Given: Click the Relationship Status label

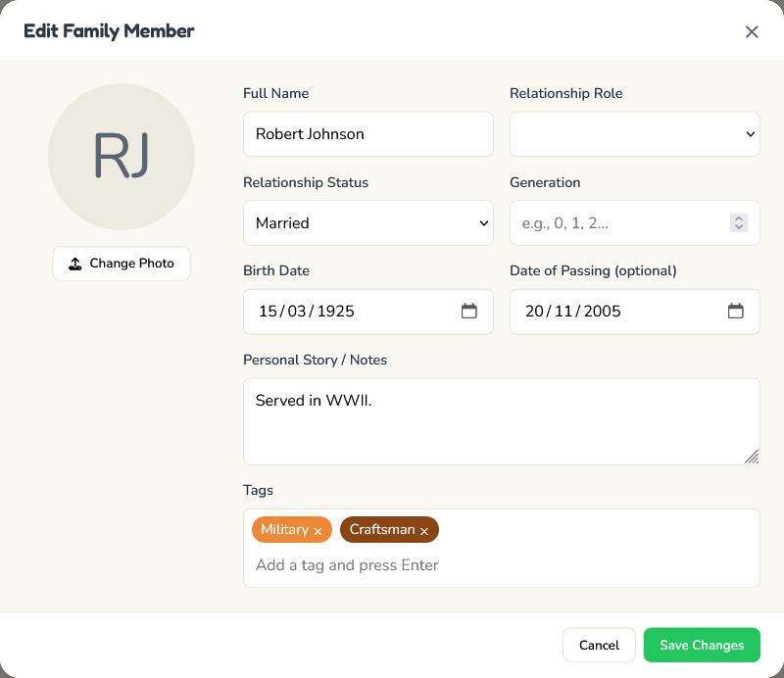Looking at the screenshot, I should [306, 182].
